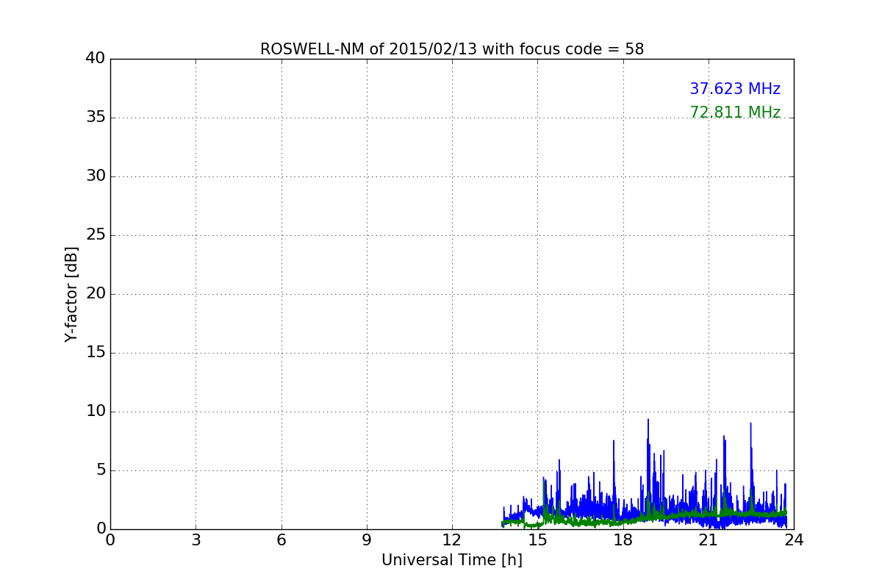Click the y-axis tick label 30
This screenshot has width=882, height=588.
[x=96, y=176]
